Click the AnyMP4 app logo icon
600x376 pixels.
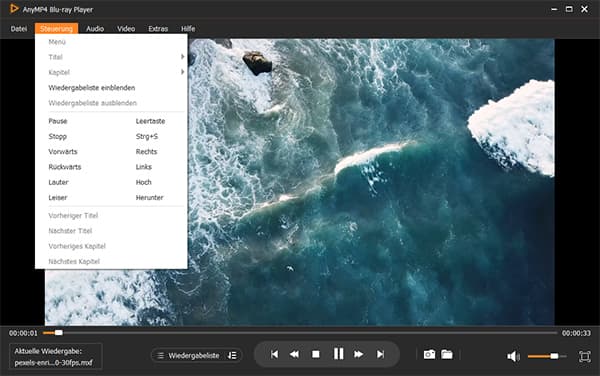[x=14, y=9]
